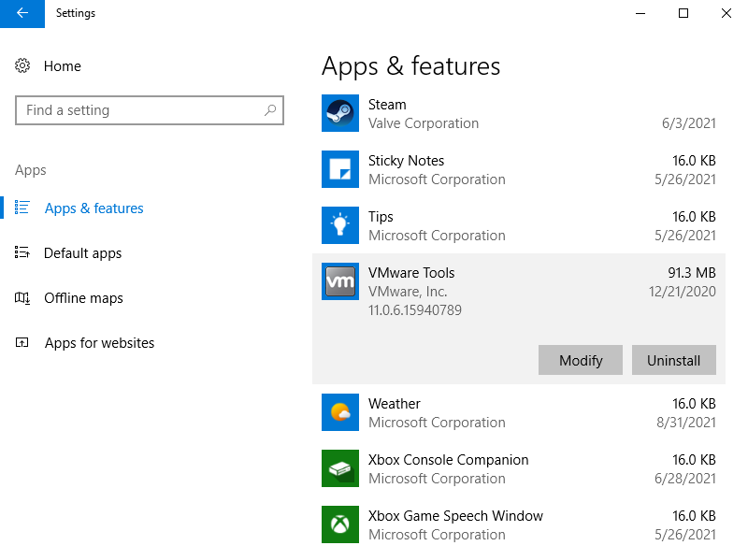Screen dimensions: 748x560
Task: Select Apps for websites
Action: tap(99, 343)
